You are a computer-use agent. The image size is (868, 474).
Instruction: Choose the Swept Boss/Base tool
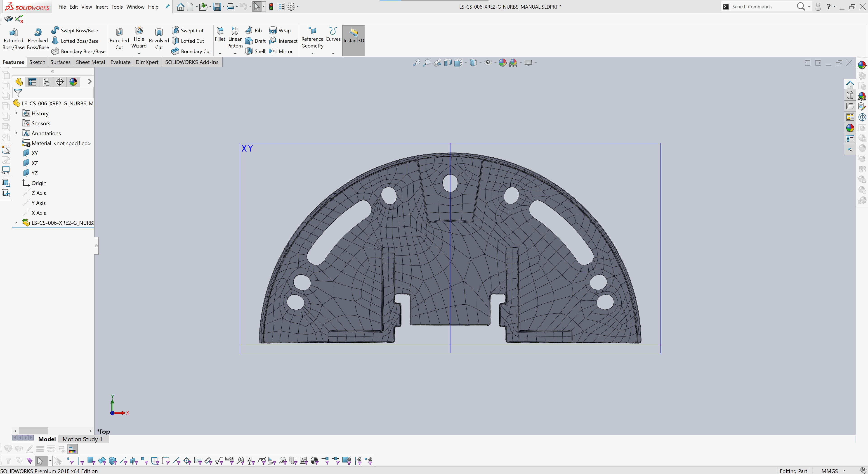point(75,30)
